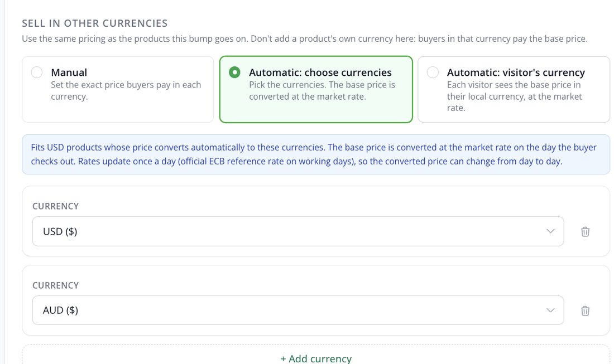
Task: Click the 'Set the exact price buyers pay' description
Action: click(126, 91)
